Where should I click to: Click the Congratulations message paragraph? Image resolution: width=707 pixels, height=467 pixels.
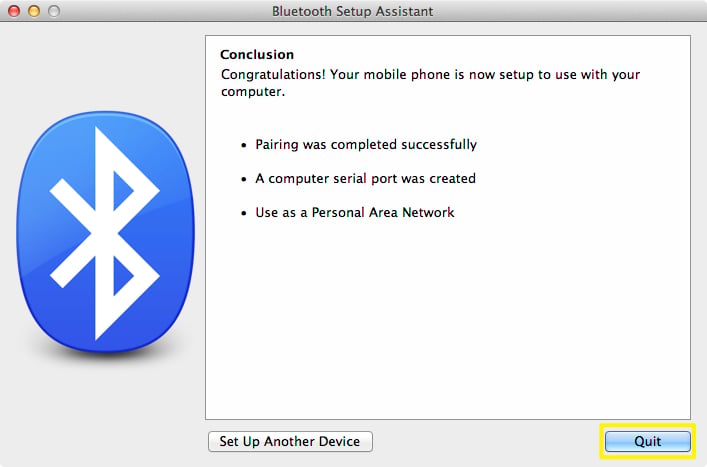tap(431, 83)
